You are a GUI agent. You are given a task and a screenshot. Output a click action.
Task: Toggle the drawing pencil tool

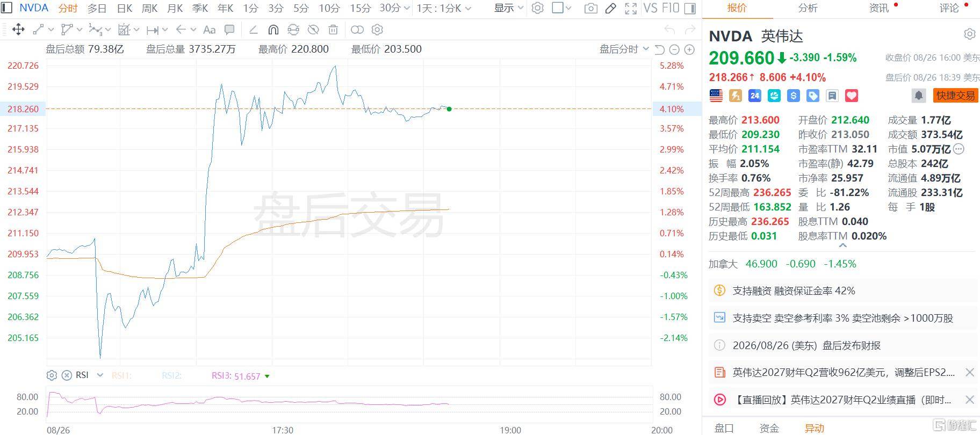pos(610,8)
